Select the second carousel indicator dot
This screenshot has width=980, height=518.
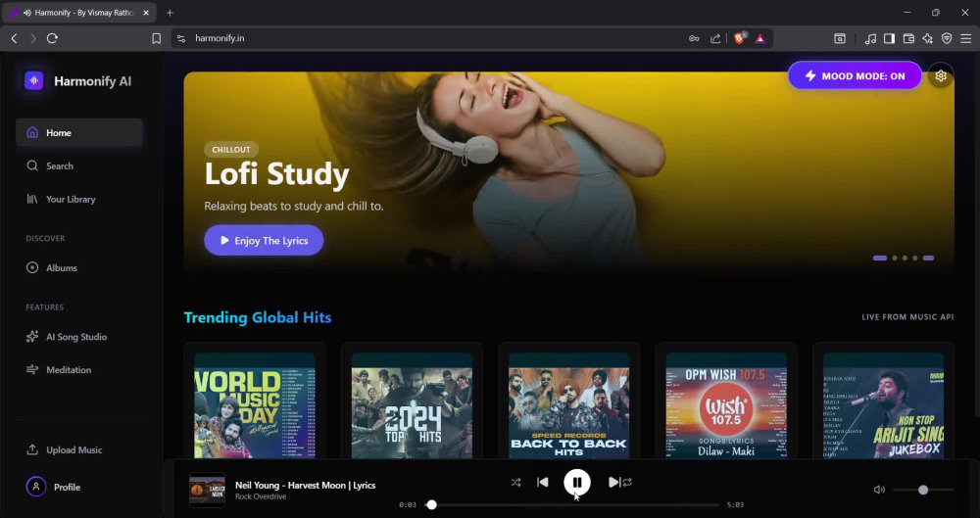895,258
